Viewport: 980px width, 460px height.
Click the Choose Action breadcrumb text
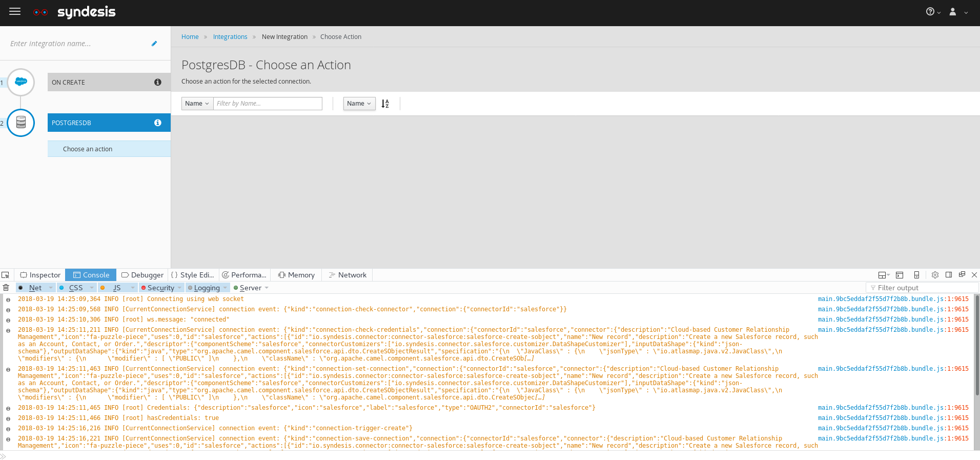tap(341, 37)
